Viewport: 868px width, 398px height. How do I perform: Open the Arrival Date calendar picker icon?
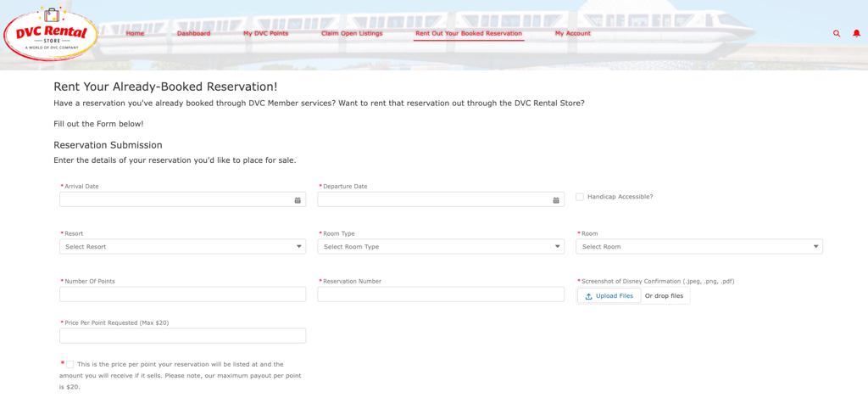(x=298, y=200)
